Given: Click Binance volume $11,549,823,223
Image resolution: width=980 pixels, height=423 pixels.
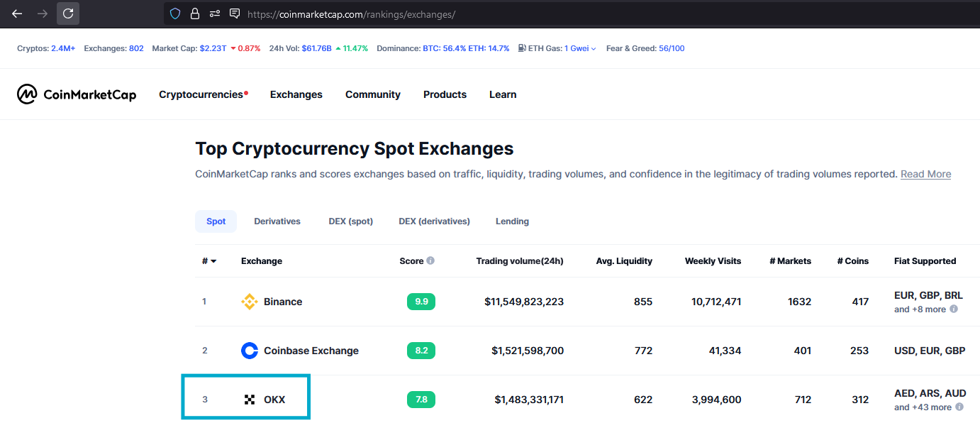Looking at the screenshot, I should pyautogui.click(x=524, y=302).
